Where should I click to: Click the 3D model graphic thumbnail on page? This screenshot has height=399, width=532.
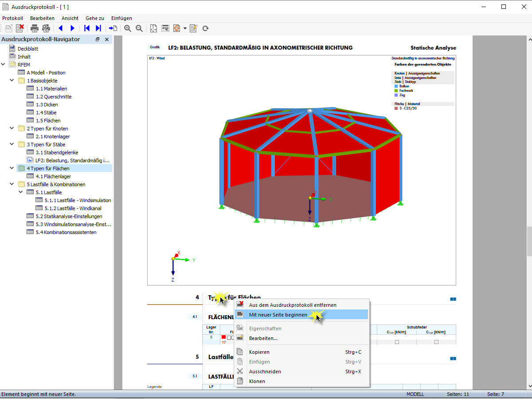pos(301,170)
